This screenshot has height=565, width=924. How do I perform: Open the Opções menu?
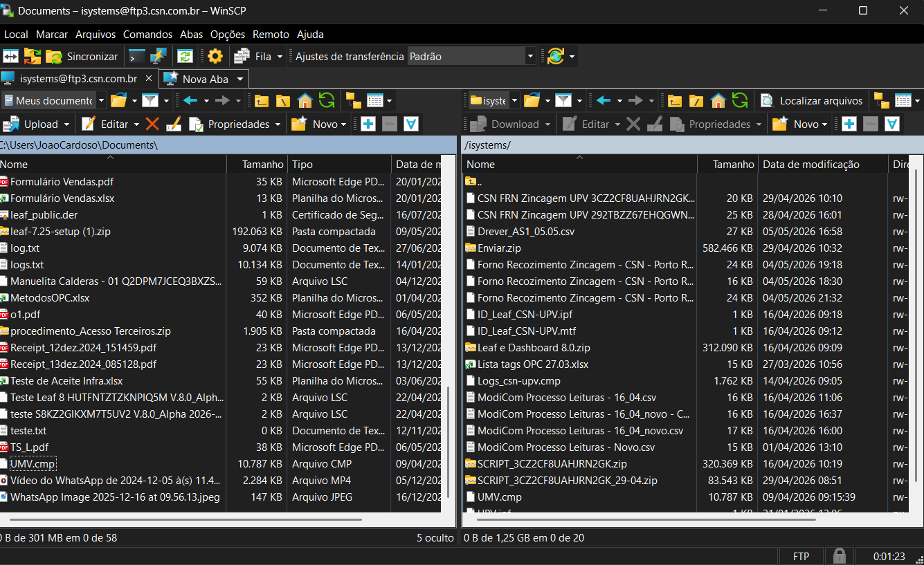tap(228, 35)
